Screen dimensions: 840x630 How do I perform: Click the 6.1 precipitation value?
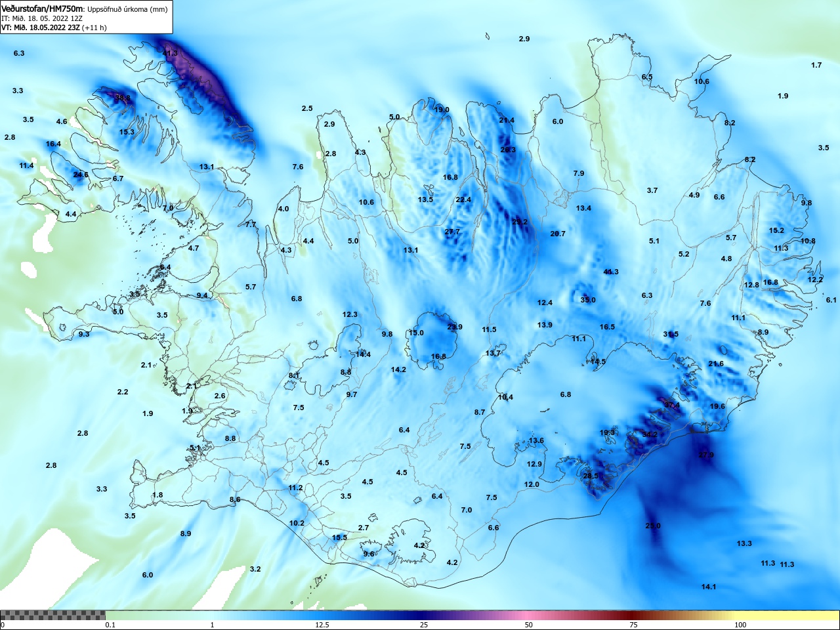[831, 300]
